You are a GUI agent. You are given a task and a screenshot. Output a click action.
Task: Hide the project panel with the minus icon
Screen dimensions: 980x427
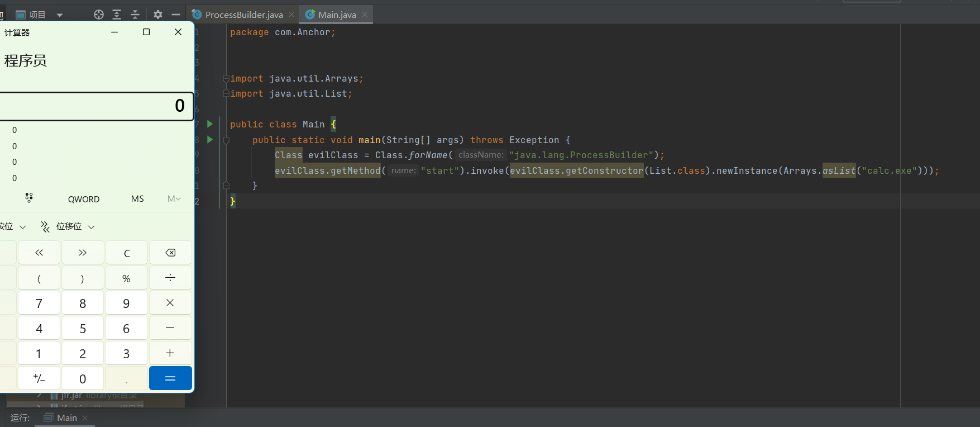176,15
